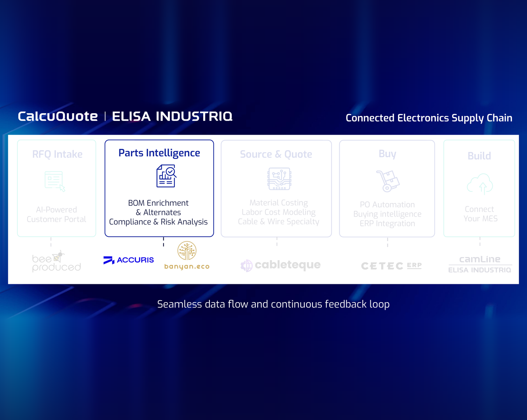Select the RFQ Intake heading

tap(58, 154)
